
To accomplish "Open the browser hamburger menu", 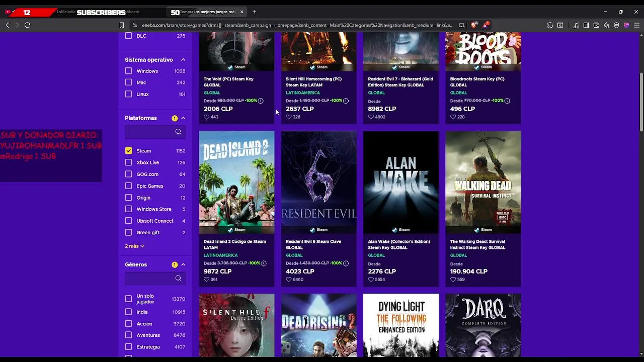I will click(637, 25).
